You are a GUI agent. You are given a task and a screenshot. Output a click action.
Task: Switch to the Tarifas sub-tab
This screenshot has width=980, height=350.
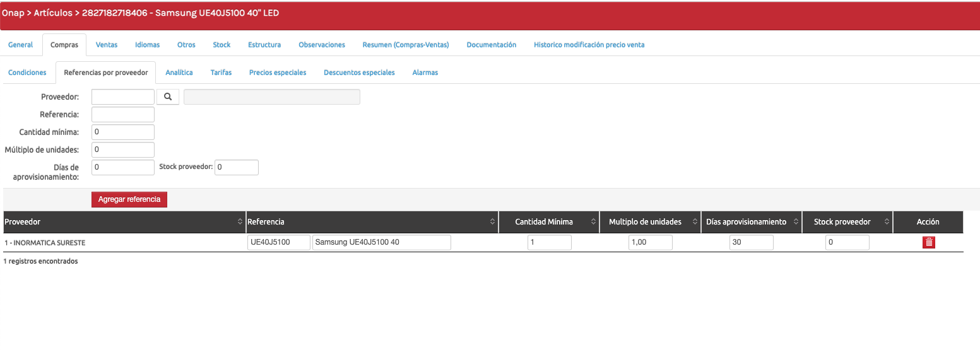(221, 73)
